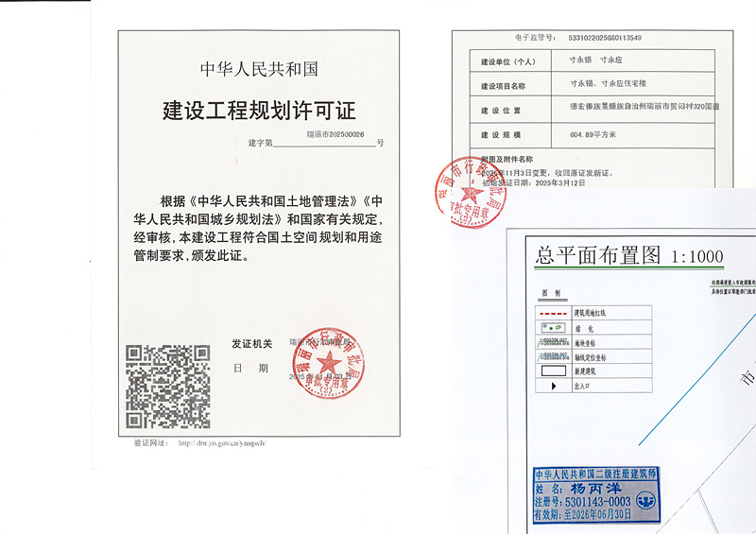Click the legend label 绿化
The width and height of the screenshot is (756, 534).
tap(584, 329)
